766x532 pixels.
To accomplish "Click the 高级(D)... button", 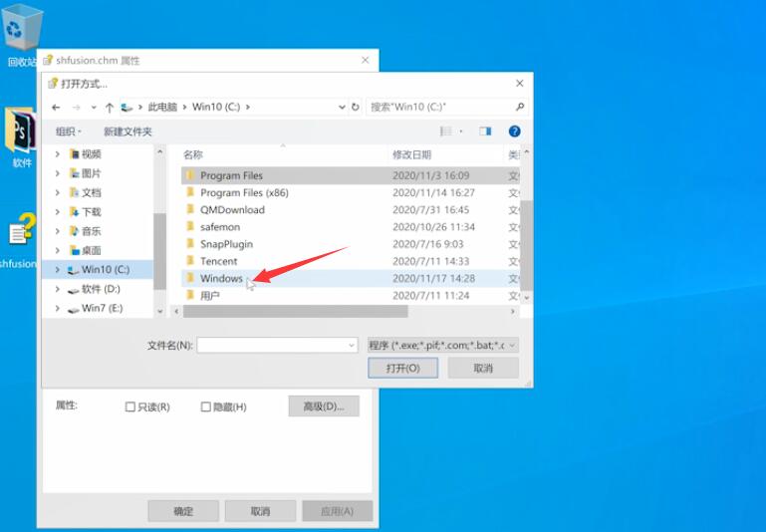I will click(324, 406).
